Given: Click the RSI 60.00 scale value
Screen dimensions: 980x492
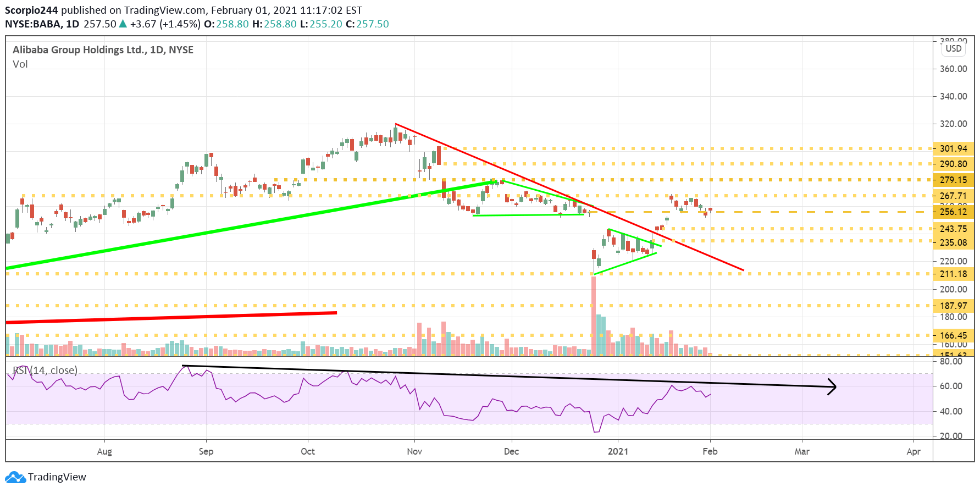Looking at the screenshot, I should 951,386.
